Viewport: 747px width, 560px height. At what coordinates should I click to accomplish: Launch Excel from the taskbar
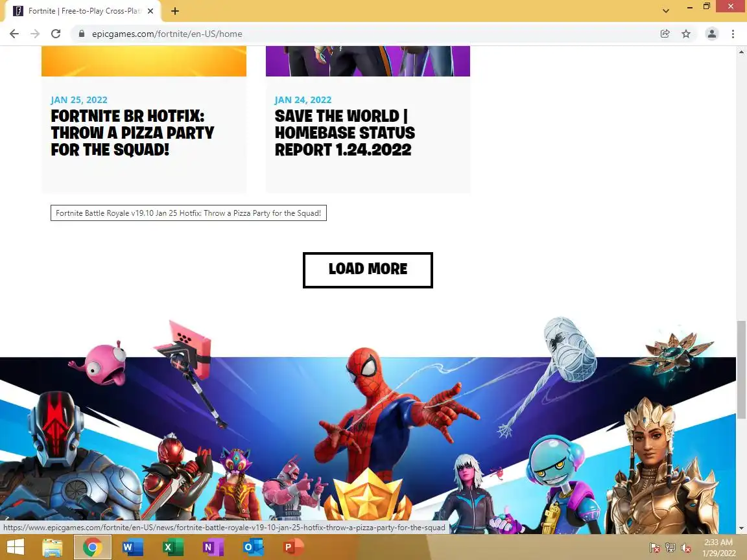(172, 547)
